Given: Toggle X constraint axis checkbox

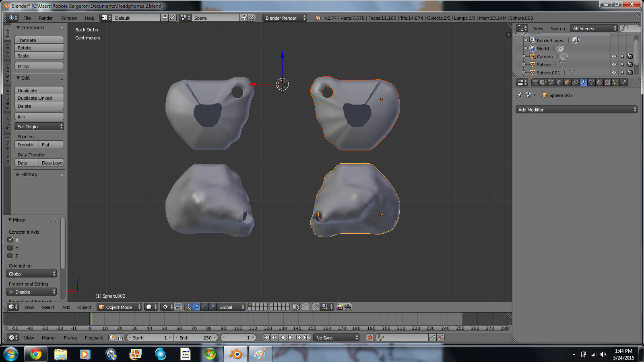Looking at the screenshot, I should click(10, 240).
